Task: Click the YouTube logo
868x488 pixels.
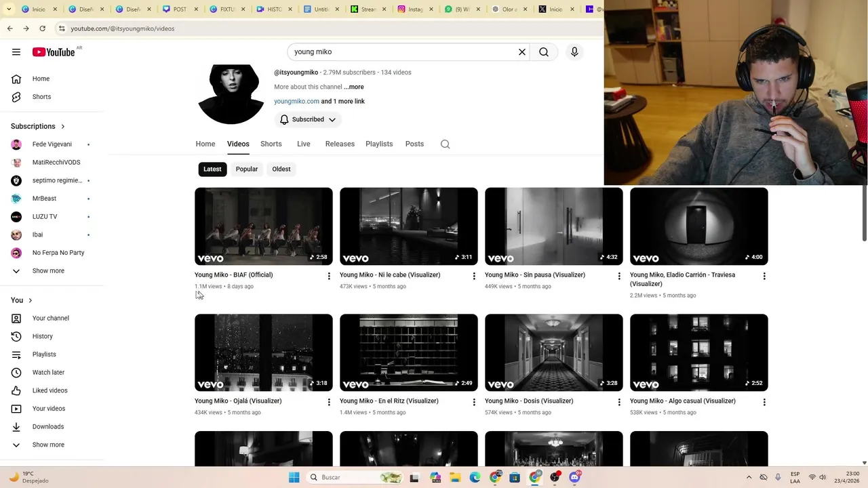Action: 53,52
